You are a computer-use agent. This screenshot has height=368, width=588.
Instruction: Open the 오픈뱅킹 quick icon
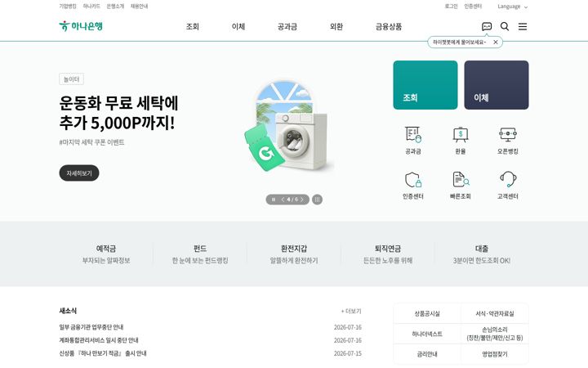(x=508, y=141)
